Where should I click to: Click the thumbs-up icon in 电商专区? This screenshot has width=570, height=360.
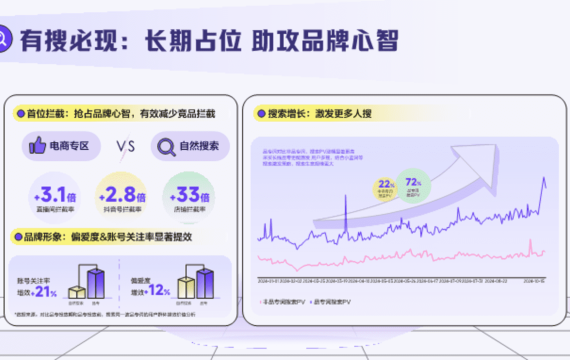[x=37, y=145]
